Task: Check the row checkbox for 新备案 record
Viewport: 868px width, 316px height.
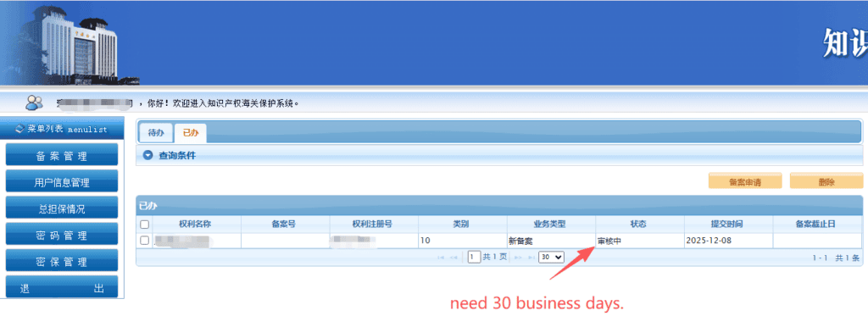Action: pos(144,241)
